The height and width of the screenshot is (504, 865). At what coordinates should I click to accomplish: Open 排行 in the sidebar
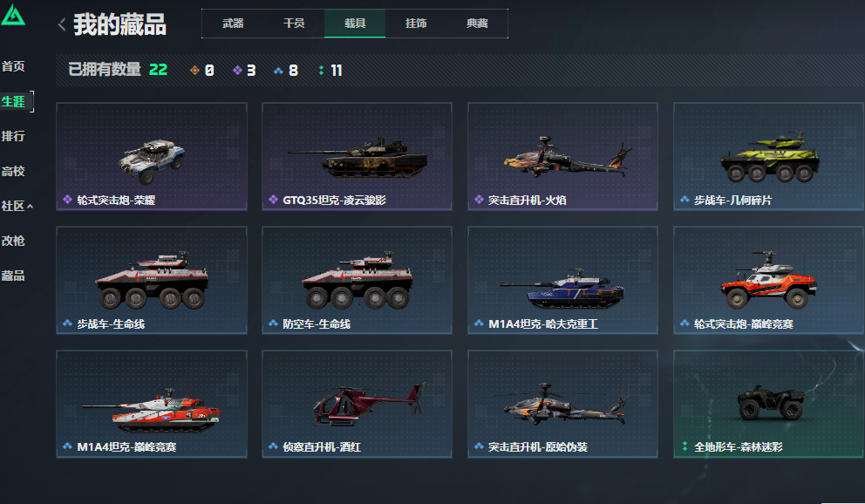(x=13, y=136)
